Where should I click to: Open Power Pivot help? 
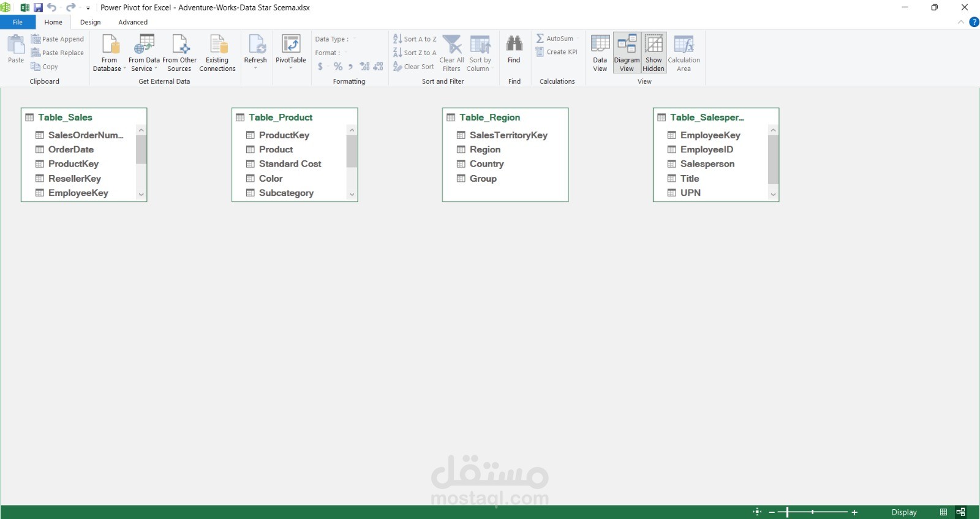click(x=974, y=22)
